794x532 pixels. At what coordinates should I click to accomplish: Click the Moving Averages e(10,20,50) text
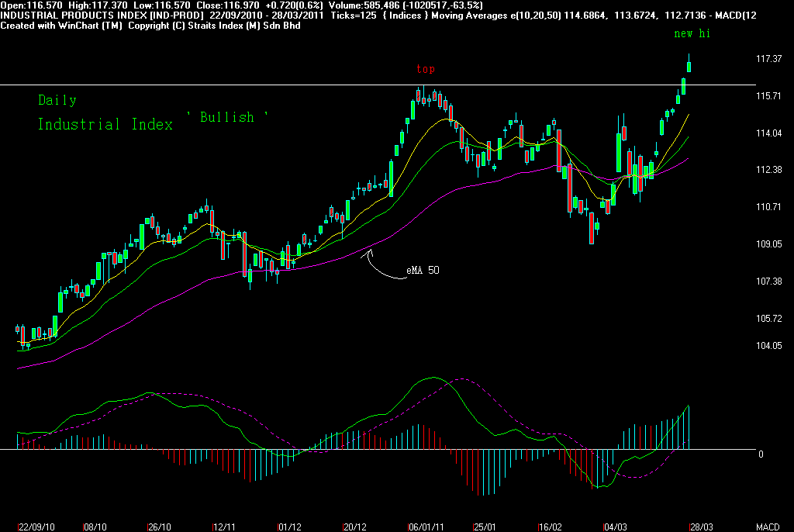(x=496, y=16)
